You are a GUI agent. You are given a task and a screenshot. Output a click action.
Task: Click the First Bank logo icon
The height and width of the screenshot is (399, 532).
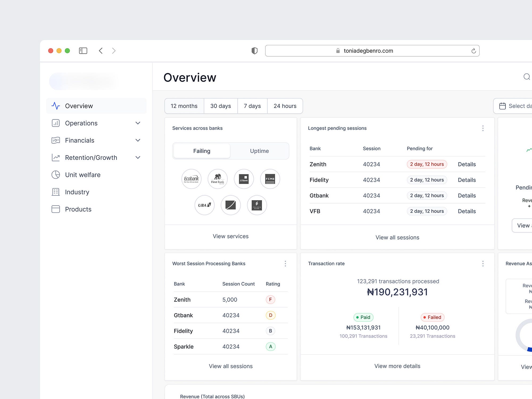click(x=218, y=179)
